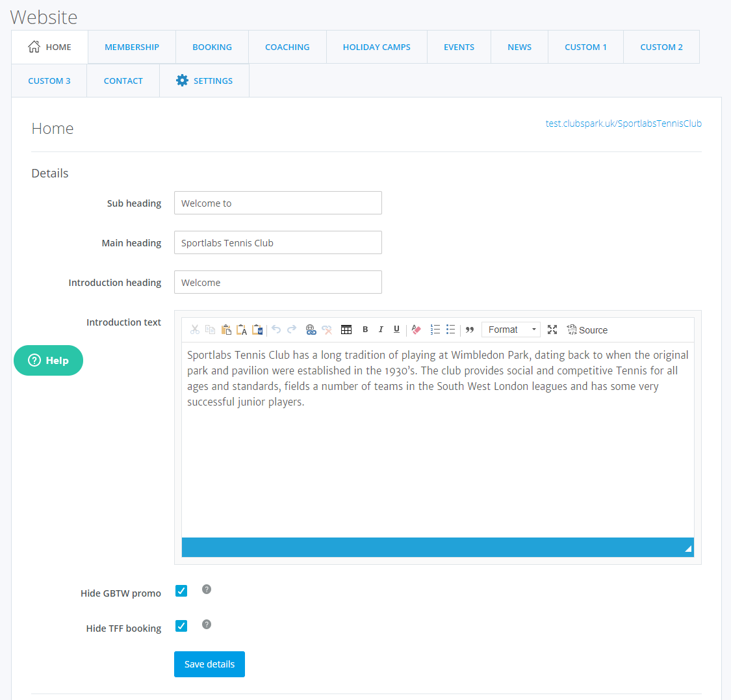This screenshot has width=731, height=700.
Task: Maximize the editor with fullscreen icon
Action: pyautogui.click(x=552, y=330)
